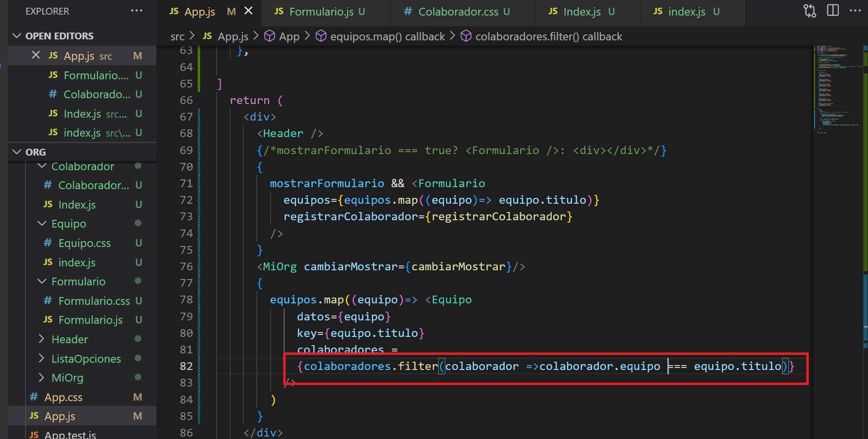868x439 pixels.
Task: Click the M status badge of App.css
Action: 137,397
